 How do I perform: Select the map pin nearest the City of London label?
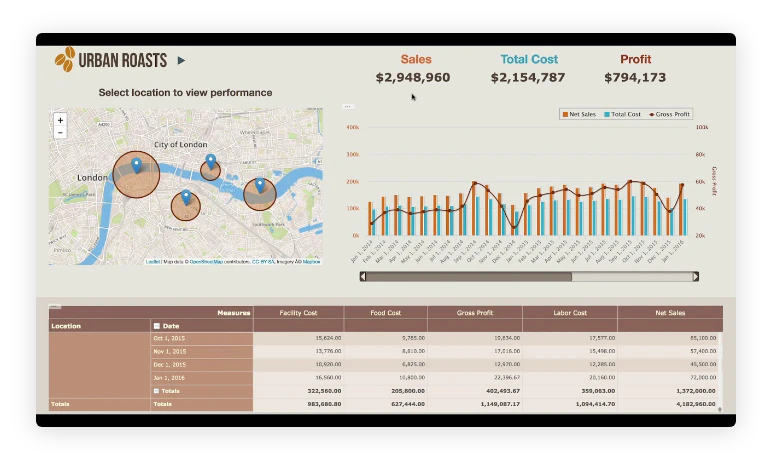coord(211,162)
